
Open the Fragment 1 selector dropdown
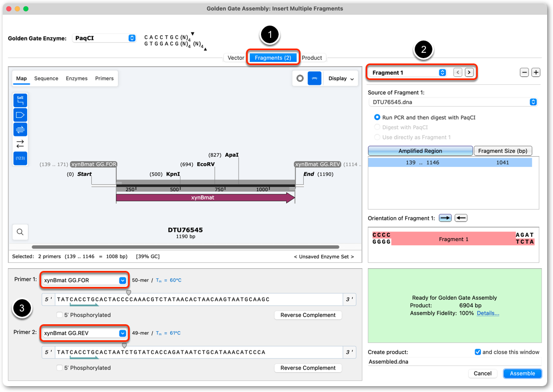click(x=409, y=72)
